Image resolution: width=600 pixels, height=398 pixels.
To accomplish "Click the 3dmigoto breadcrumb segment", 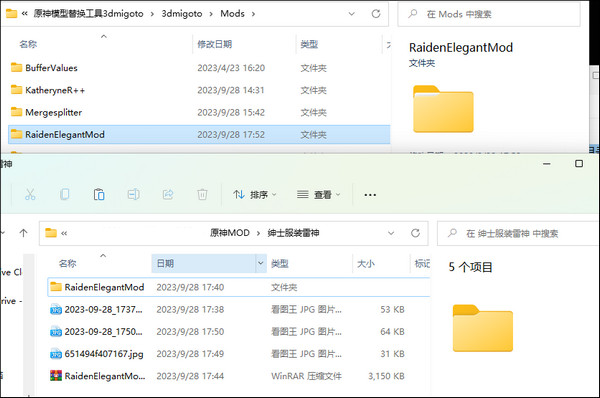I will (x=182, y=14).
